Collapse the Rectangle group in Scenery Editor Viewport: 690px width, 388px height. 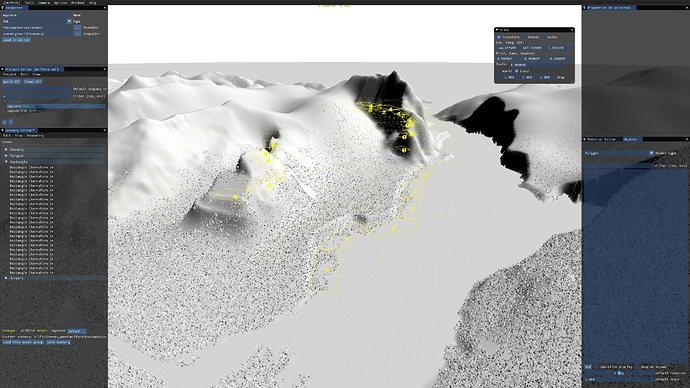click(6, 162)
